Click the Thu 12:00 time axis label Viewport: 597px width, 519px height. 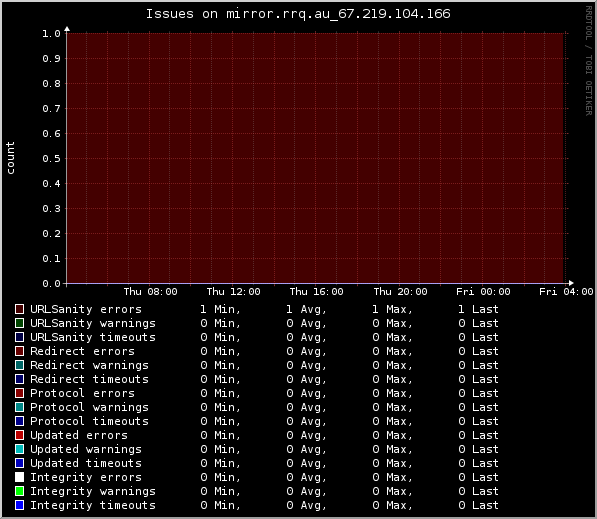coord(233,292)
